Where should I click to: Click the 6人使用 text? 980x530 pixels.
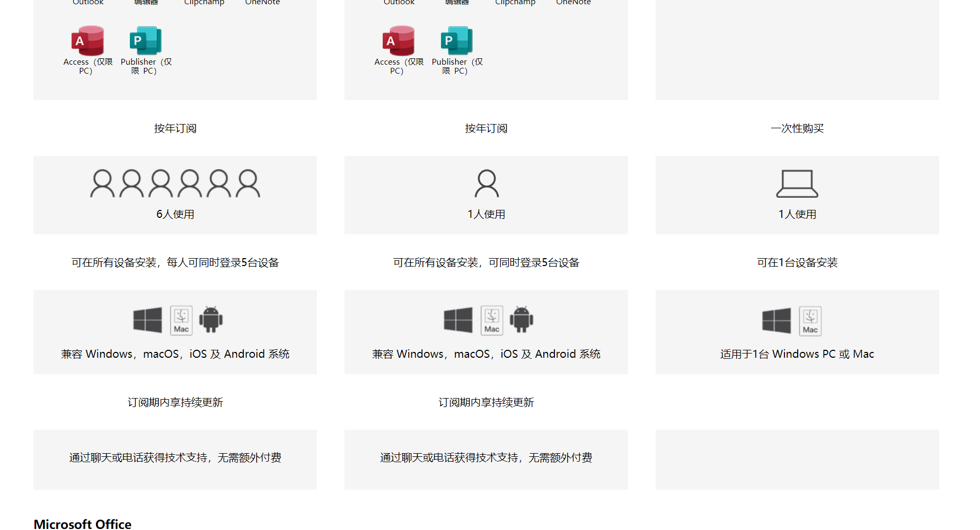175,214
